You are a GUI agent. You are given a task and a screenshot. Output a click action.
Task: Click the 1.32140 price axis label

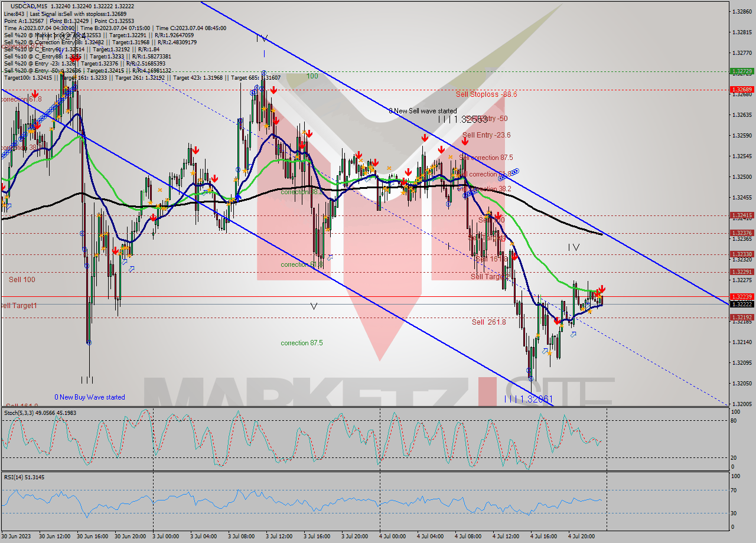tap(741, 342)
